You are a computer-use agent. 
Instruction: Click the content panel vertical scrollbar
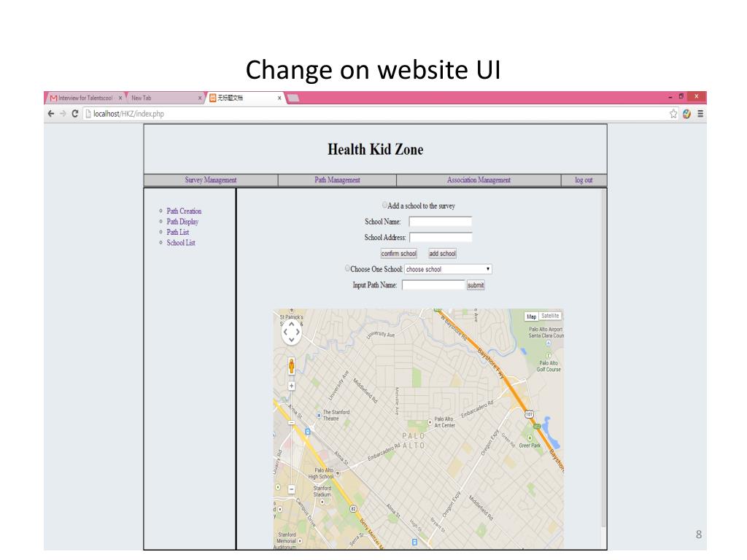[x=603, y=357]
